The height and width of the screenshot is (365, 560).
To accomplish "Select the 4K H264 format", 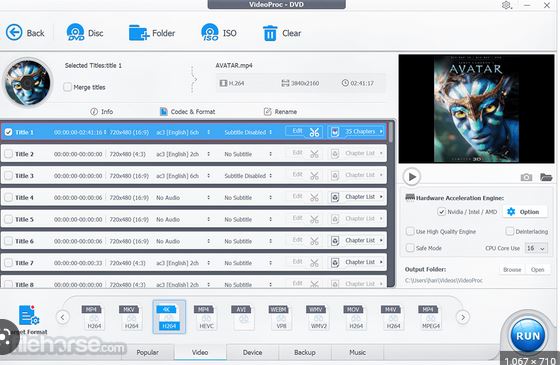I will click(x=169, y=317).
